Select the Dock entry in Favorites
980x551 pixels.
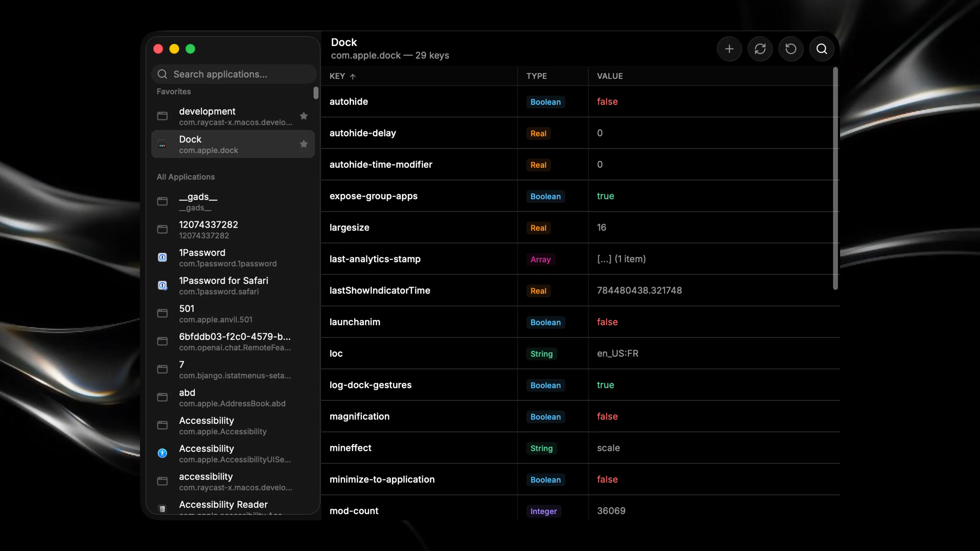click(x=233, y=144)
